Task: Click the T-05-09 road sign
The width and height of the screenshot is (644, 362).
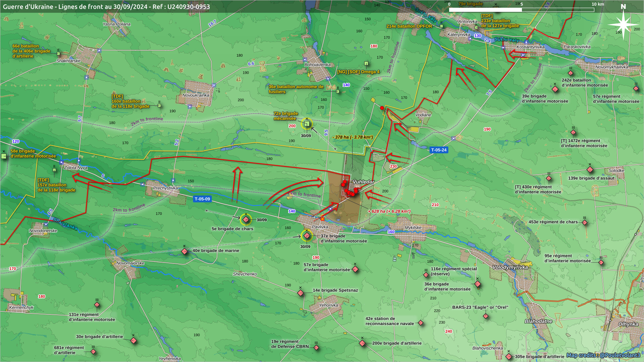Action: [202, 199]
